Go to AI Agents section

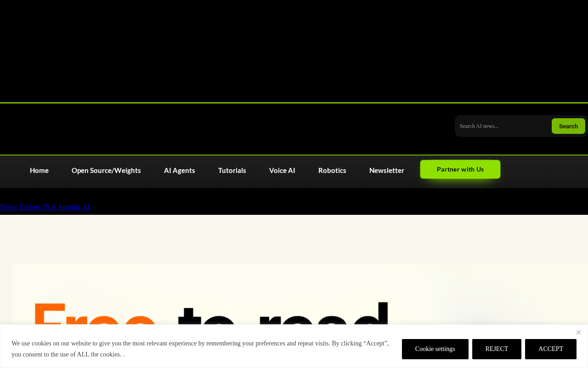tap(180, 170)
